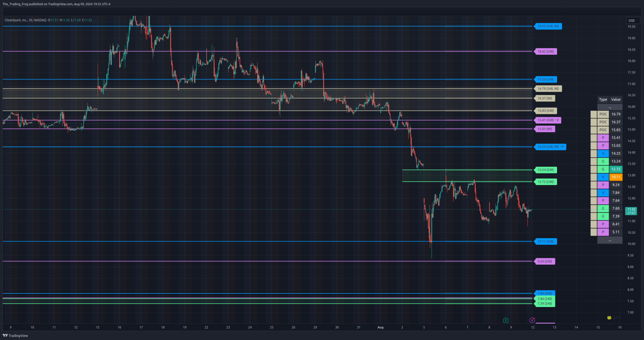Click green G type cell beside 13.24
644x340 pixels.
(x=603, y=161)
